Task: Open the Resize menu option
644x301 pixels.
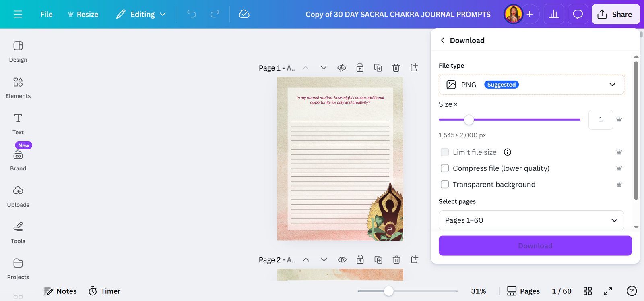Action: [83, 15]
